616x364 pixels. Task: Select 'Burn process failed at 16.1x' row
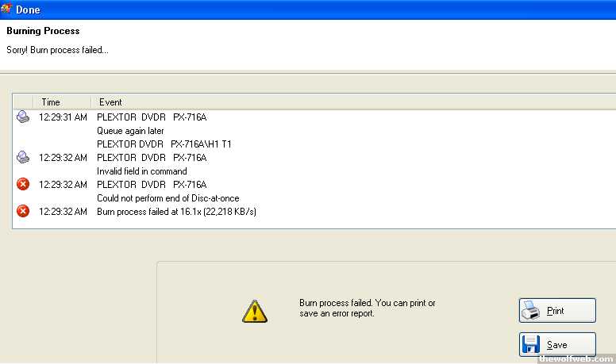point(176,211)
